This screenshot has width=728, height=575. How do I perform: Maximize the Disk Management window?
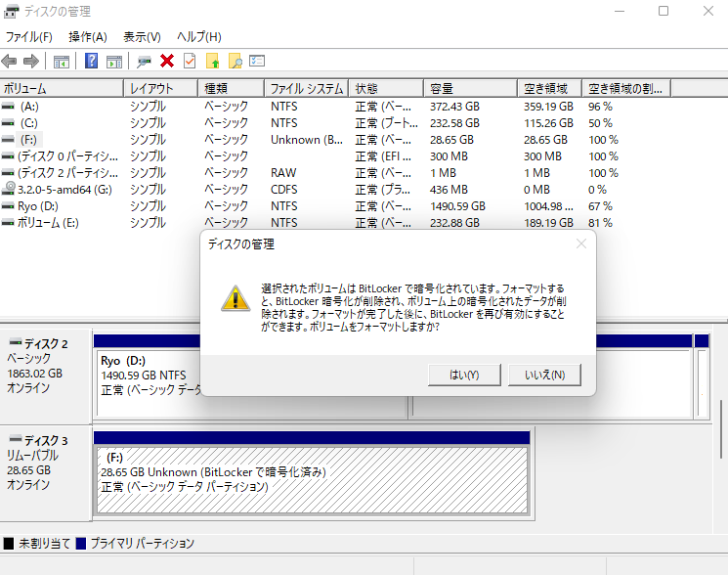(664, 11)
